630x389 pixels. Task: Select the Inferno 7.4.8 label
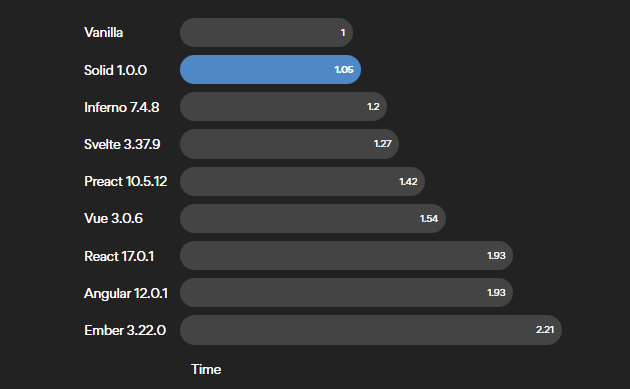point(122,107)
